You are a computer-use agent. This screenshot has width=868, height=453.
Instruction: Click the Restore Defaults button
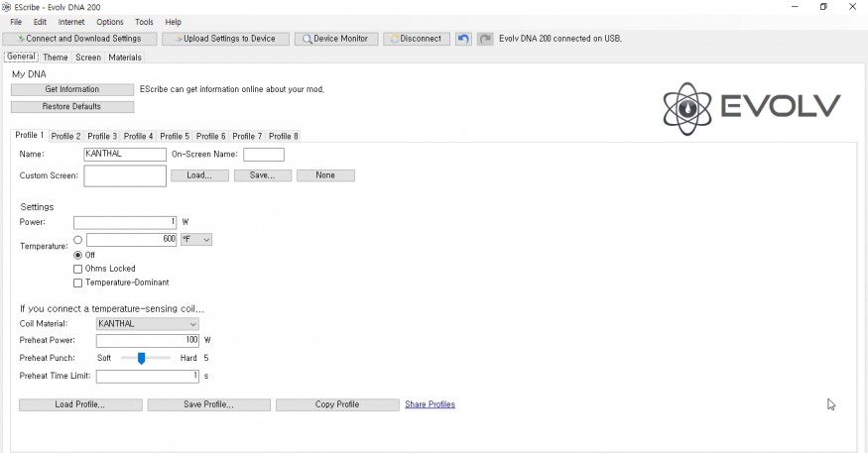click(72, 106)
